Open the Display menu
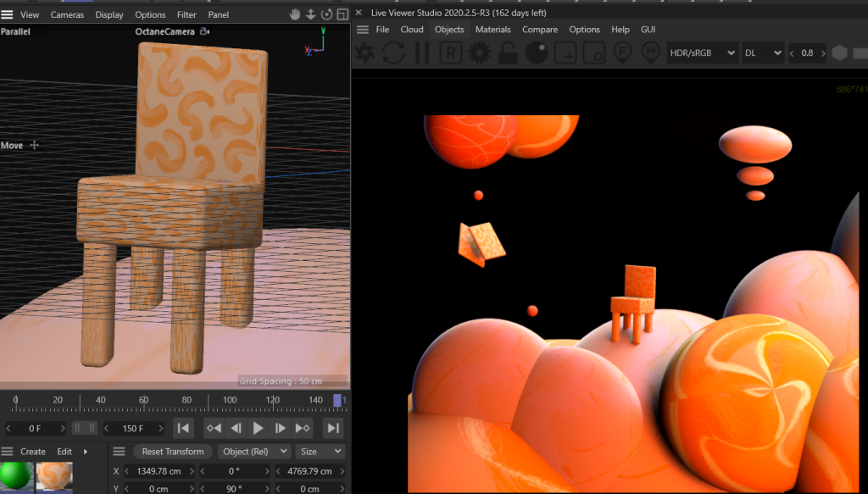 click(109, 14)
